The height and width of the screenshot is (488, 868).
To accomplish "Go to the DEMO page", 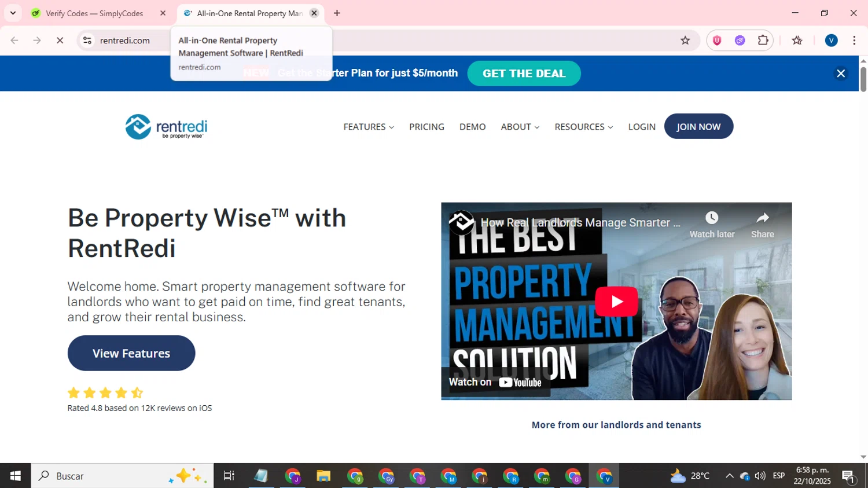I will pyautogui.click(x=472, y=127).
